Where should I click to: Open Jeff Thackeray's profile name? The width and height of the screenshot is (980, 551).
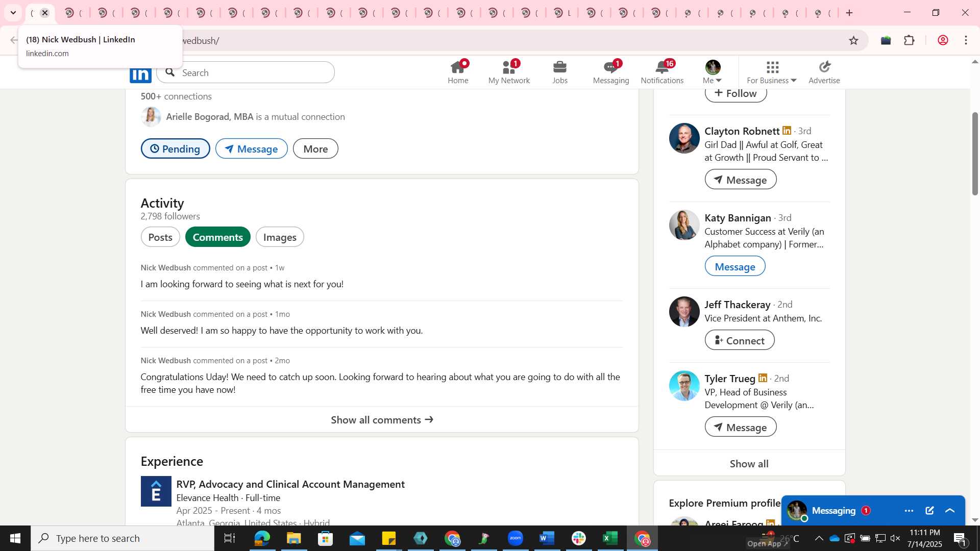tap(738, 305)
